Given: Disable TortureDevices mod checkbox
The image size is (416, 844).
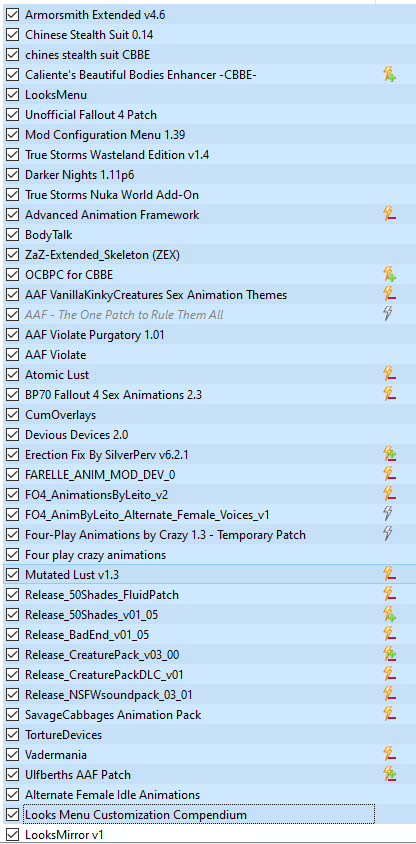Looking at the screenshot, I should (12, 735).
